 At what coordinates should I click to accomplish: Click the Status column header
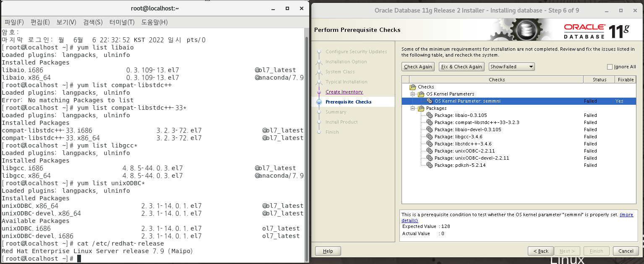pos(599,80)
